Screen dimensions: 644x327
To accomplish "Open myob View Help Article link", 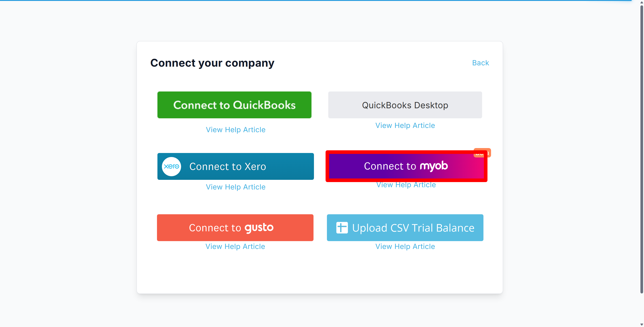I will pos(406,185).
